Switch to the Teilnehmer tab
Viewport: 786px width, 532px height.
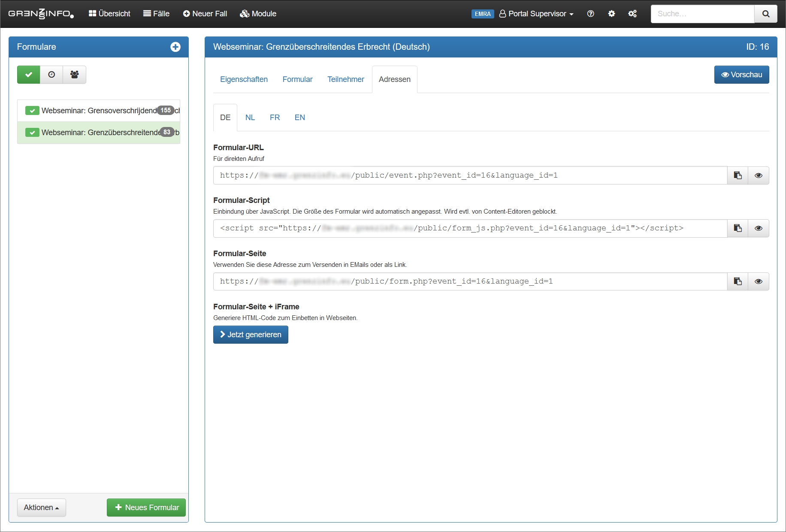tap(345, 79)
